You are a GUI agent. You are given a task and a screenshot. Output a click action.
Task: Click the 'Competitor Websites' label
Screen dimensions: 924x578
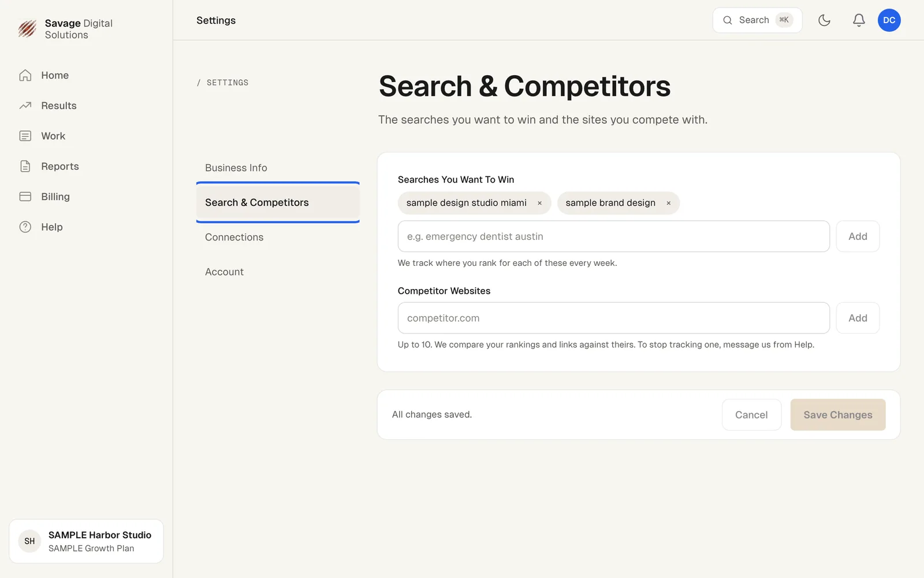coord(444,291)
